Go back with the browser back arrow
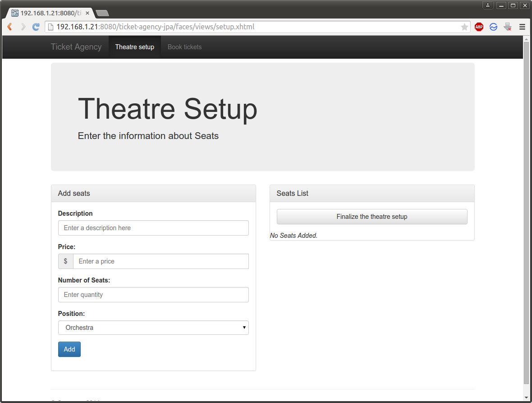Viewport: 532px width, 403px height. point(9,27)
